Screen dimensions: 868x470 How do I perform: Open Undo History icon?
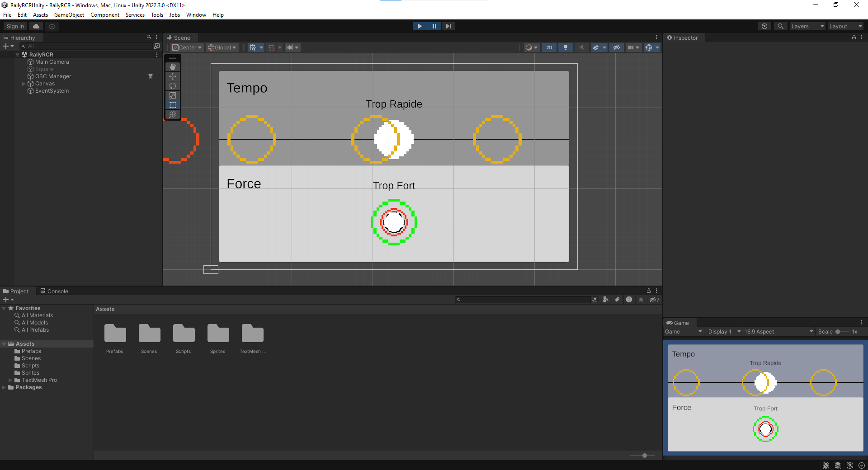764,26
